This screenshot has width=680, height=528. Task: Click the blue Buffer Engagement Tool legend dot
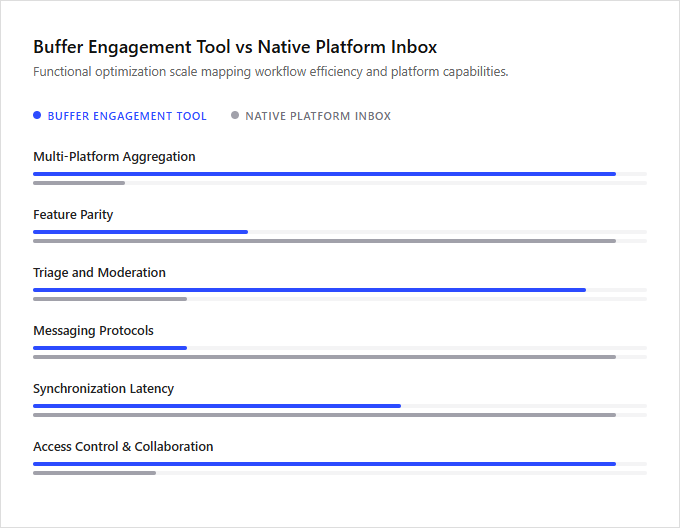coord(37,115)
